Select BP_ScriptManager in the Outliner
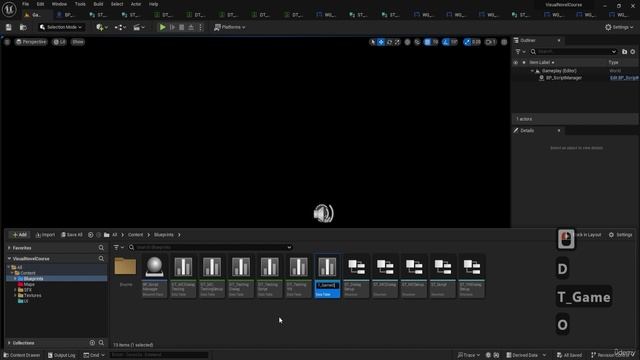This screenshot has height=360, width=640. pyautogui.click(x=564, y=78)
